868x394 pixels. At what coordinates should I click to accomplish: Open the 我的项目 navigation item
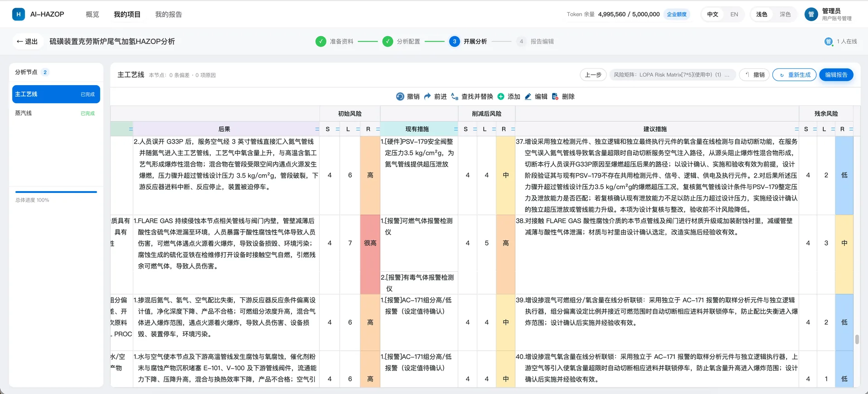pos(127,14)
